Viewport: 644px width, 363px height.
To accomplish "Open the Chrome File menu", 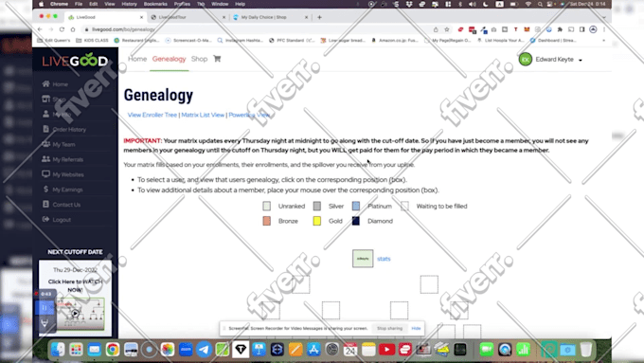I will pos(79,4).
